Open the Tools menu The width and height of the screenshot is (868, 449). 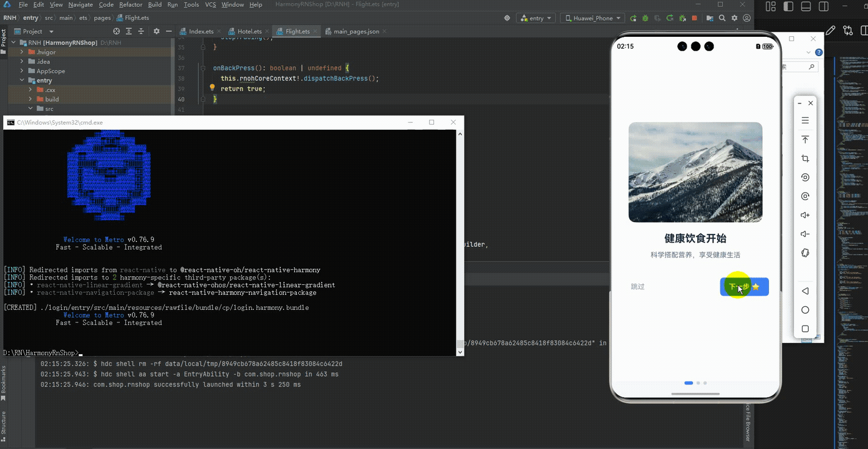coord(191,4)
